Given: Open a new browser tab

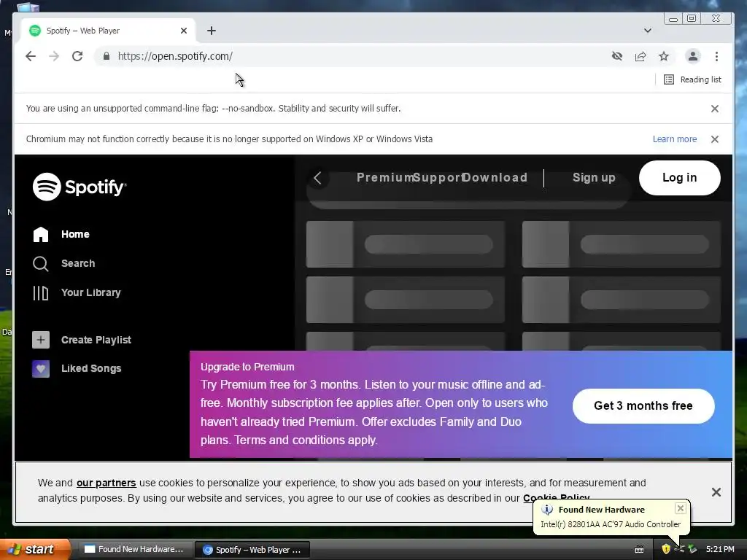Looking at the screenshot, I should 212,31.
